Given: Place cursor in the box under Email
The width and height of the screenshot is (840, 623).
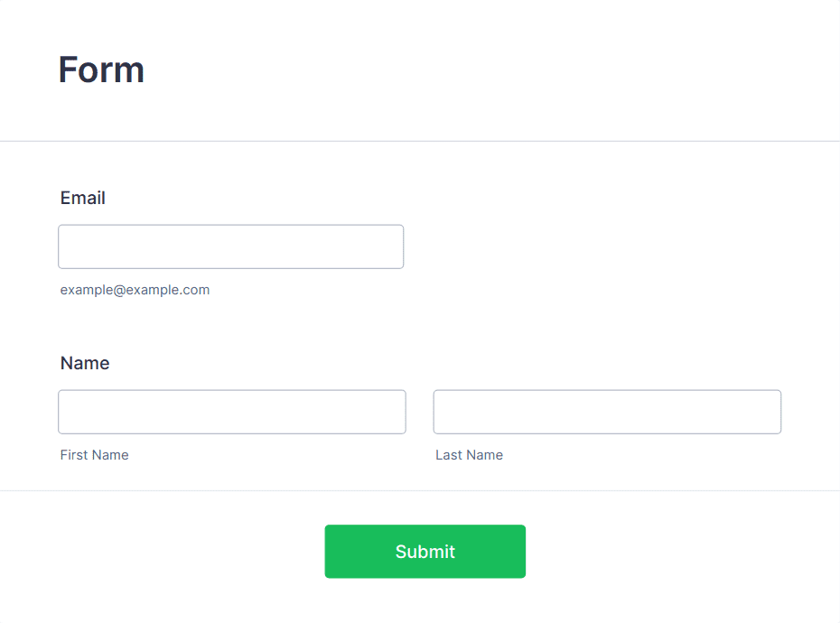Looking at the screenshot, I should coord(231,246).
